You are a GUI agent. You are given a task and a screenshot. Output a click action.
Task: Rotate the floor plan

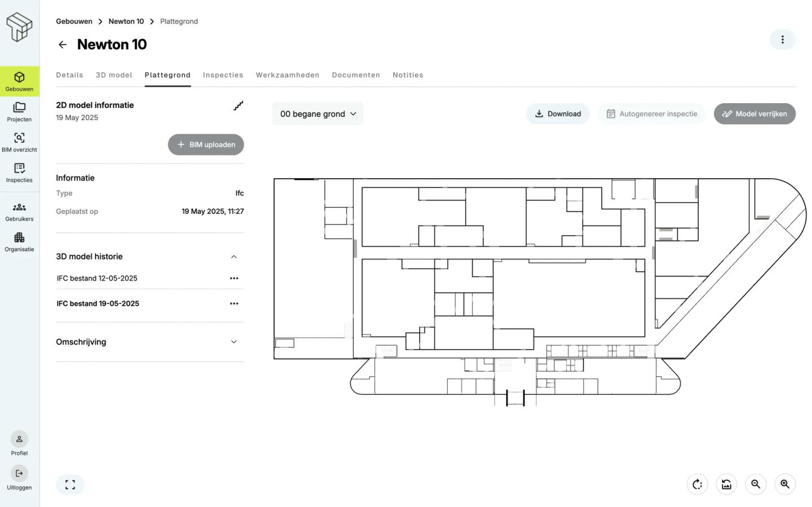(x=697, y=484)
